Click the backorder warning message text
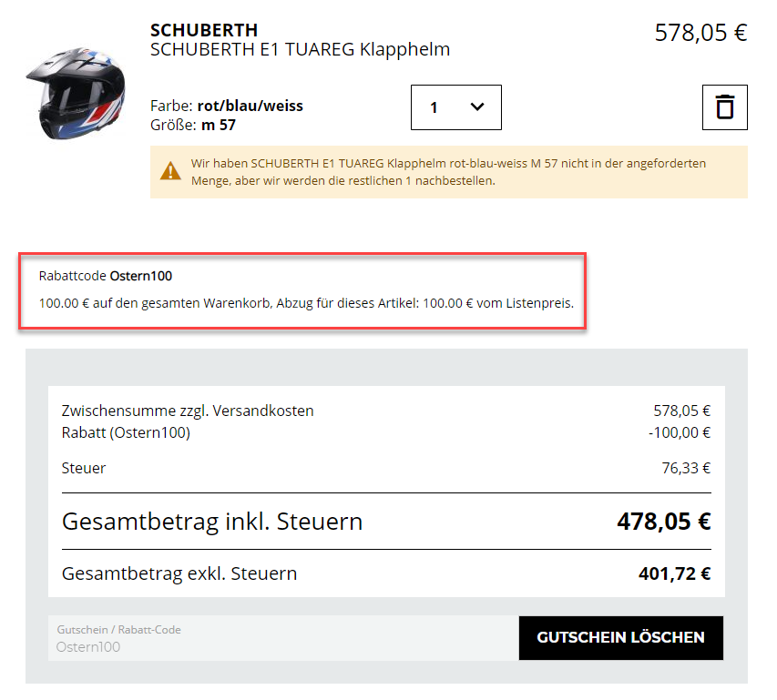This screenshot has height=700, width=777. pyautogui.click(x=447, y=172)
